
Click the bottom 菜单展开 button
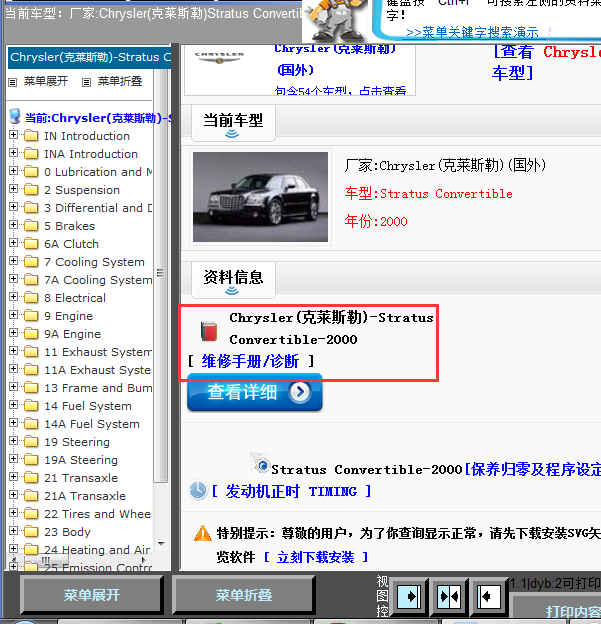(92, 595)
